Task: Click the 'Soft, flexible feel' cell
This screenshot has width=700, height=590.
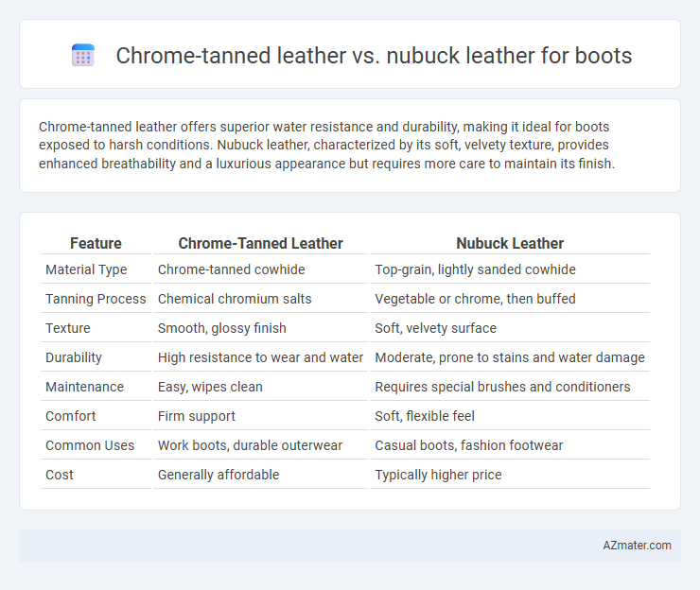Action: coord(425,416)
